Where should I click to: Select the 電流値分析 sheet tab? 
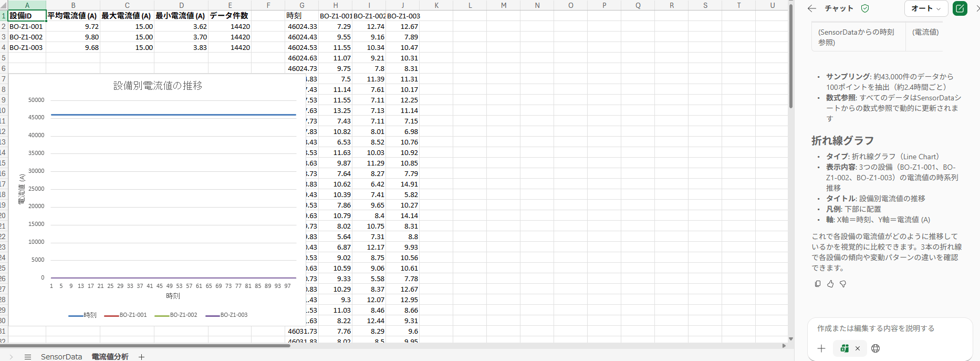[110, 356]
